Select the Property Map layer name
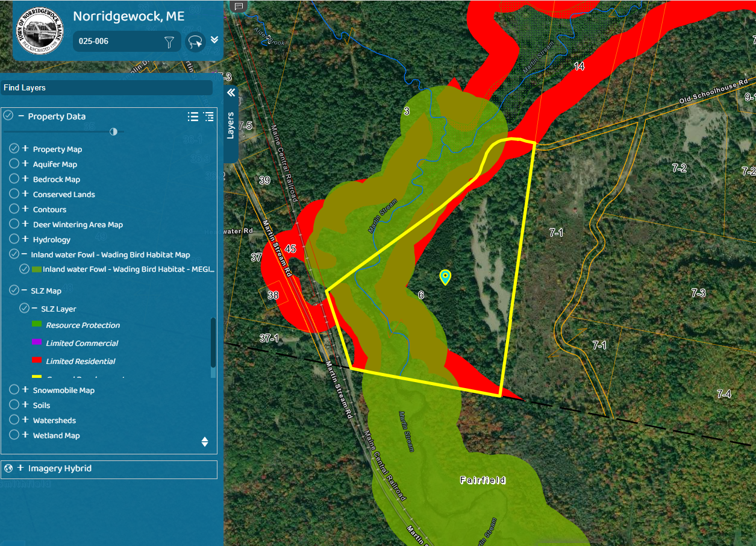756x546 pixels. [57, 149]
